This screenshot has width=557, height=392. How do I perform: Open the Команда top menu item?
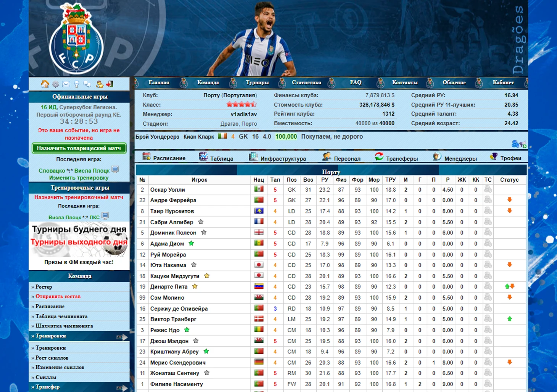click(208, 82)
